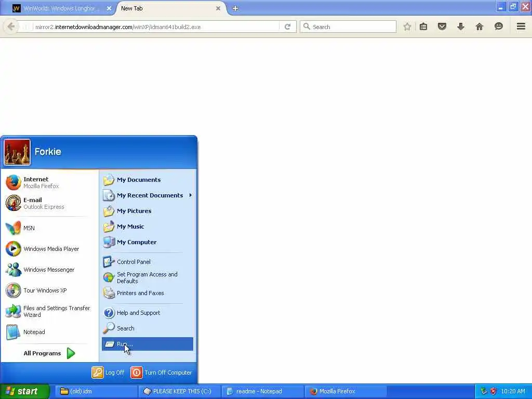Switch to (old) idm taskbar window
532x399 pixels.
(96, 391)
